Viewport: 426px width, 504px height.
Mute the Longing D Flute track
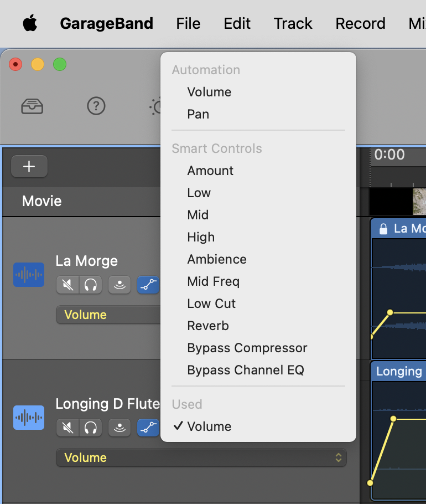point(67,428)
